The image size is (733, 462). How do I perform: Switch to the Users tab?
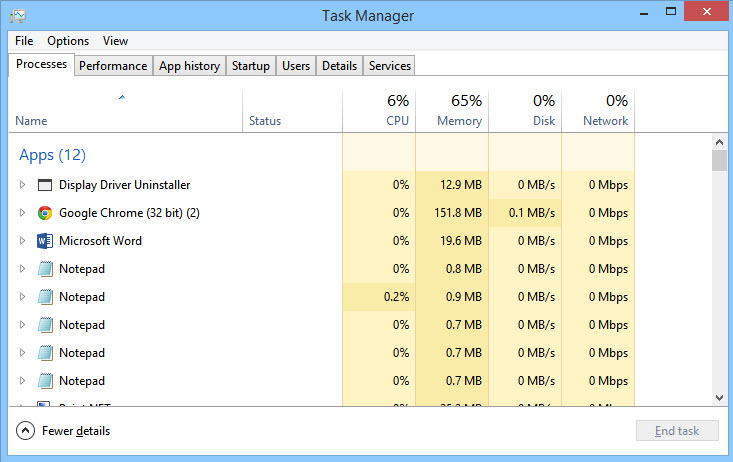tap(296, 66)
